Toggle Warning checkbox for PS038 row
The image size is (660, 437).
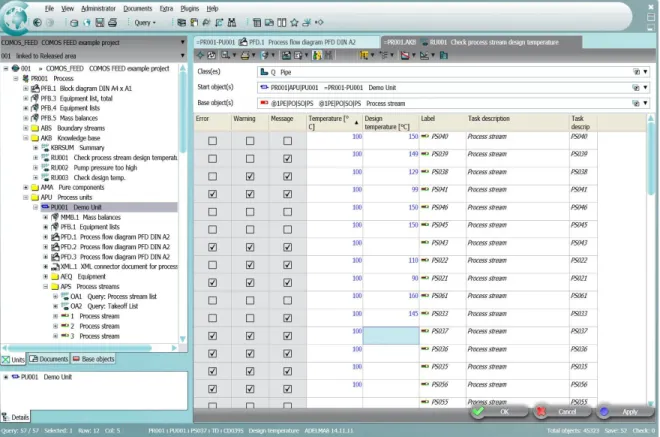tap(250, 176)
